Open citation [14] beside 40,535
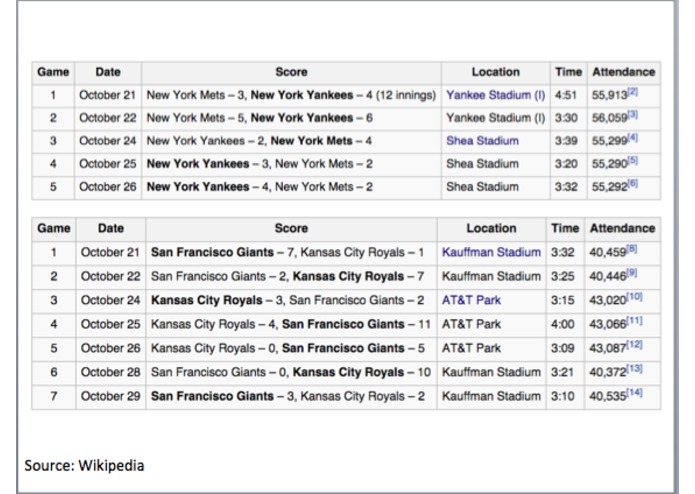Screen dimensions: 695x494 [x=634, y=393]
